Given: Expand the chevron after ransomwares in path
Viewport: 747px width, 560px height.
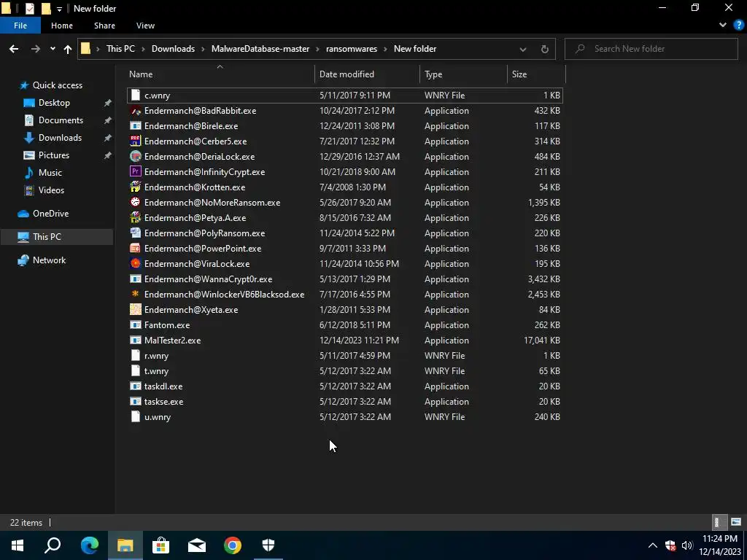Looking at the screenshot, I should 385,49.
